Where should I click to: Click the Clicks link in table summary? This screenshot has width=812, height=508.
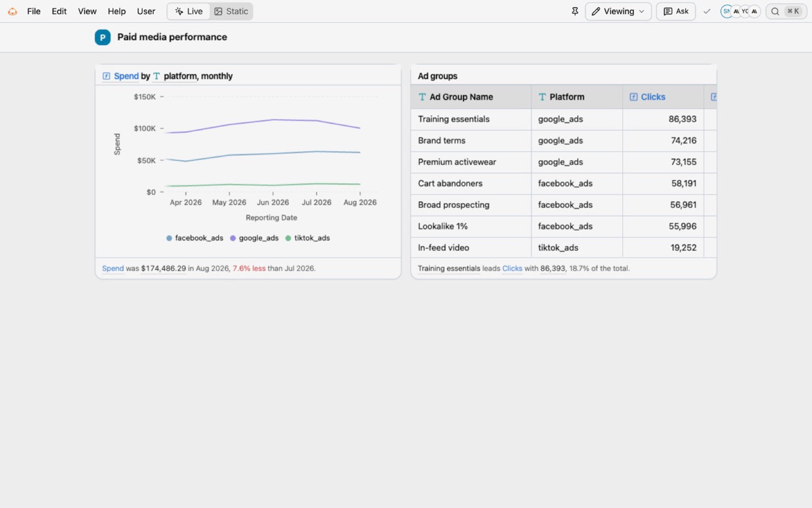pyautogui.click(x=512, y=268)
